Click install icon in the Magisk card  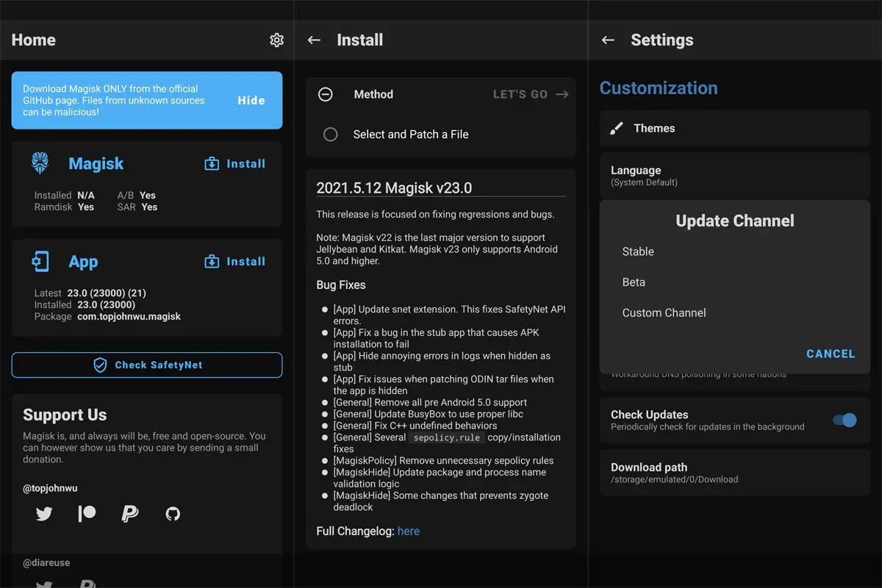coord(212,164)
